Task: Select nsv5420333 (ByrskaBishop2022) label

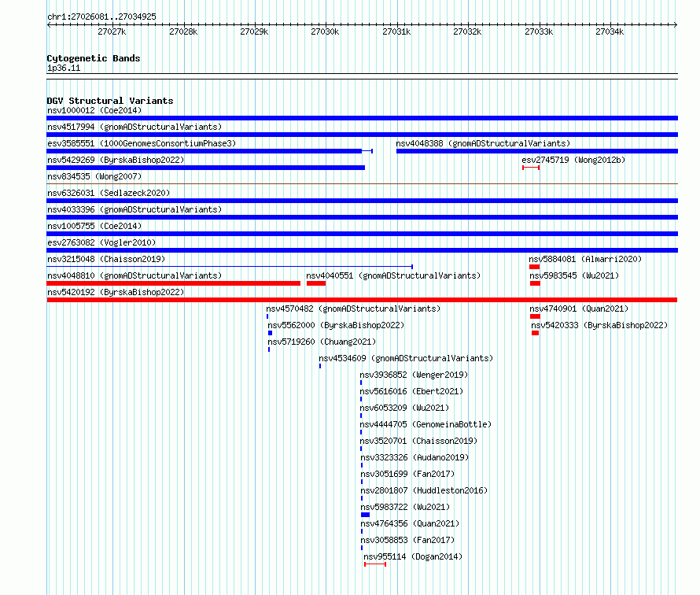Action: (x=599, y=325)
